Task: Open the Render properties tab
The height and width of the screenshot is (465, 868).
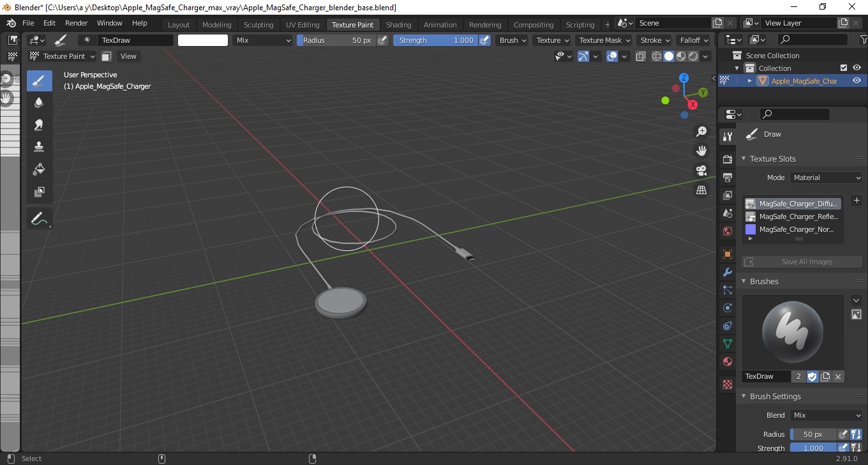Action: point(727,159)
